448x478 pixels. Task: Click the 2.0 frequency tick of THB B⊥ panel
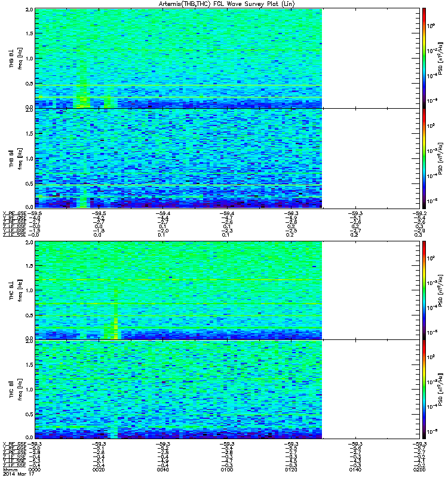click(x=29, y=10)
